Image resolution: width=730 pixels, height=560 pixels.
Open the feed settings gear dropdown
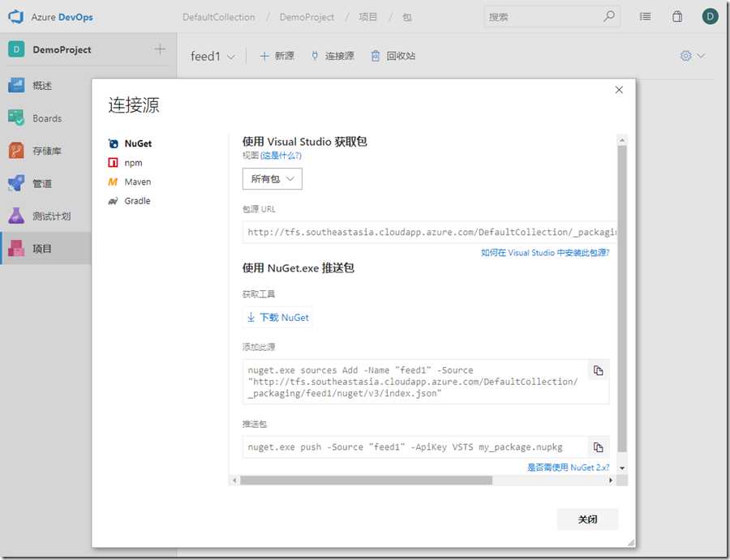coord(693,56)
